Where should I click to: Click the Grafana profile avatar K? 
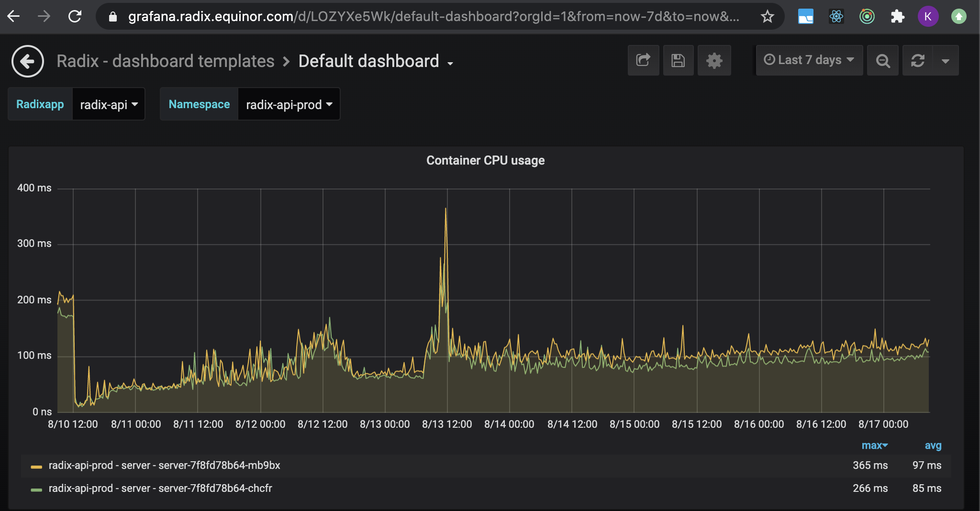pyautogui.click(x=928, y=16)
